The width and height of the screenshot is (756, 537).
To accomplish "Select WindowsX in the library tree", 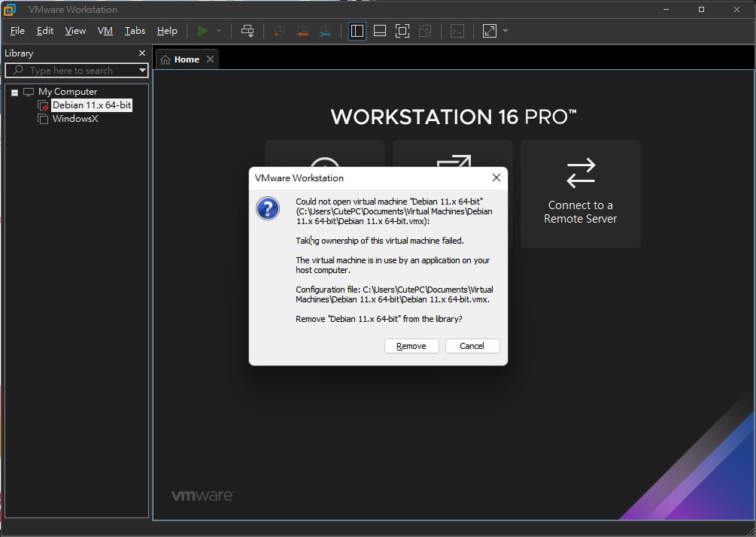I will point(74,119).
